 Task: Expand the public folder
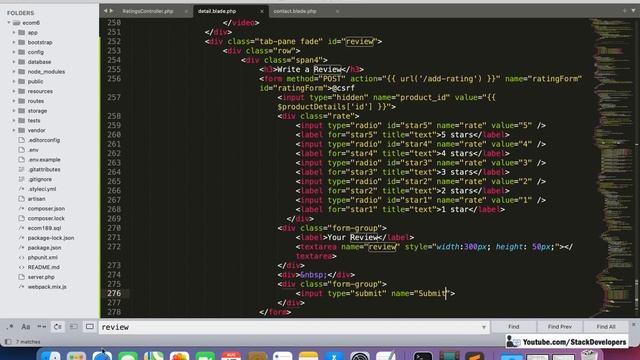coord(14,82)
